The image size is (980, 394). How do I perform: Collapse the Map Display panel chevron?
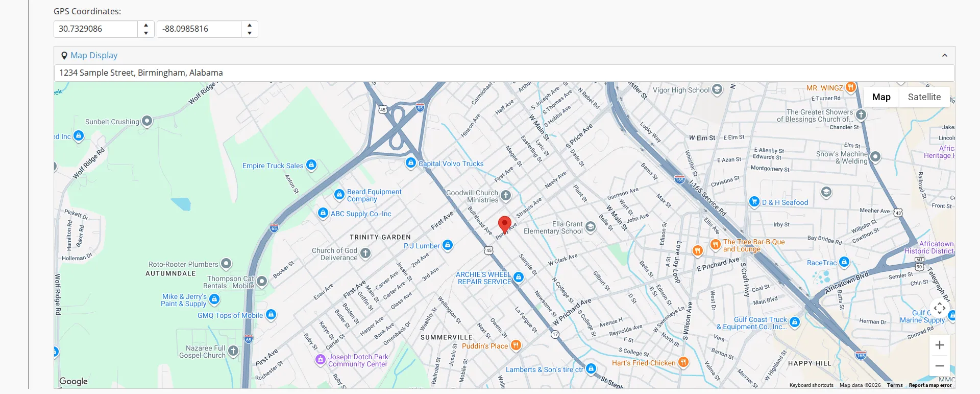945,55
